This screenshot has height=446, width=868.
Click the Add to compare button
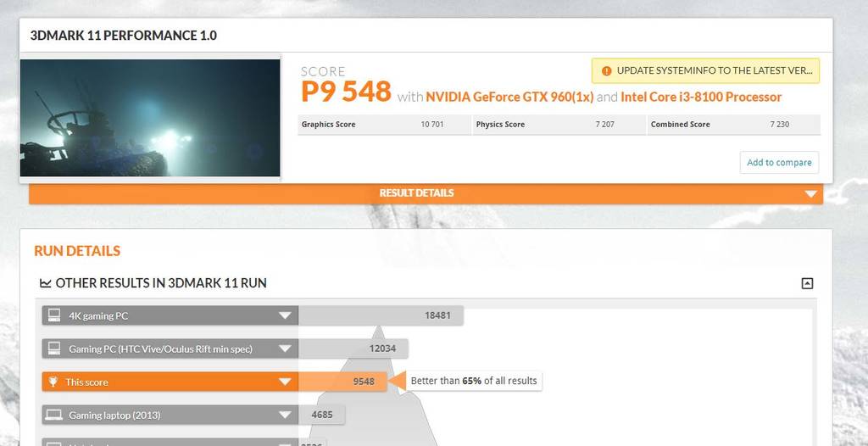coord(779,162)
